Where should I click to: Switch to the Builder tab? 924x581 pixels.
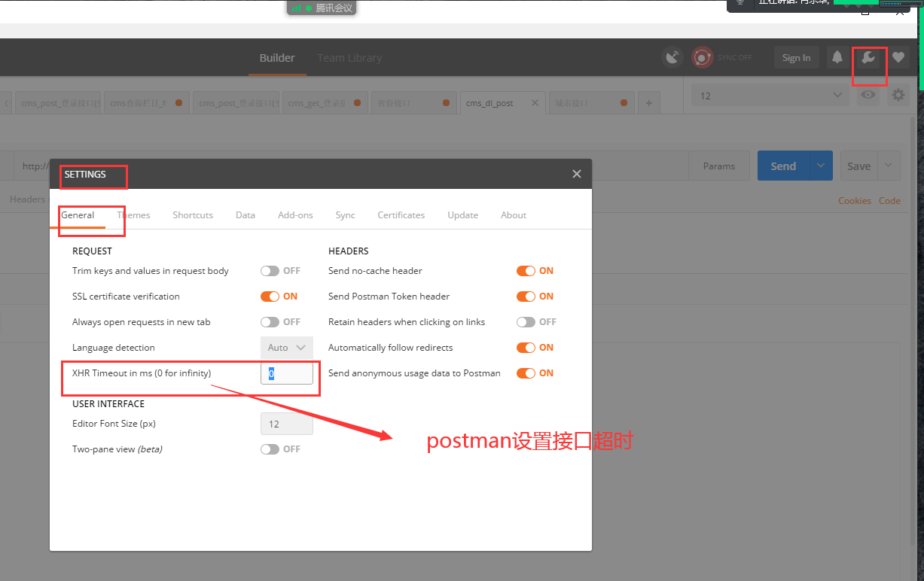click(277, 58)
